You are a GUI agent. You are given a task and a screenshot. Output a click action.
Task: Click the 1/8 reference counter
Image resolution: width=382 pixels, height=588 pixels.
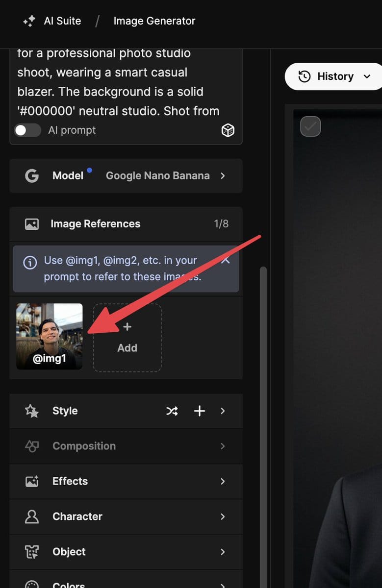(221, 224)
